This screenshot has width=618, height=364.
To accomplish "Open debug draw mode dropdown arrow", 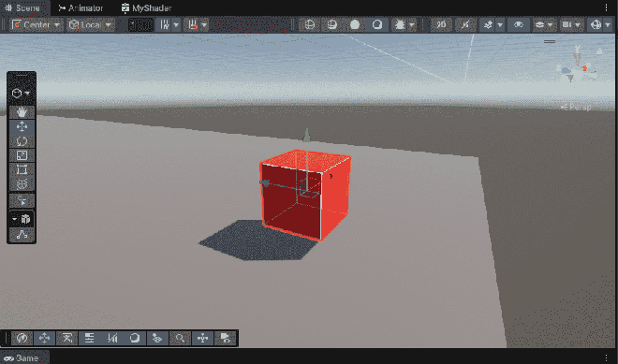I will click(x=412, y=25).
